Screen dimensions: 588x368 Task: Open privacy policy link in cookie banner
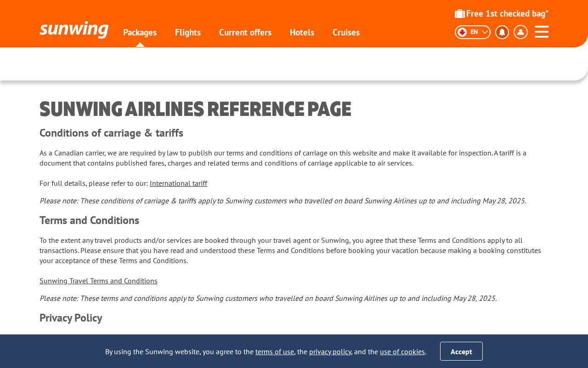(330, 351)
